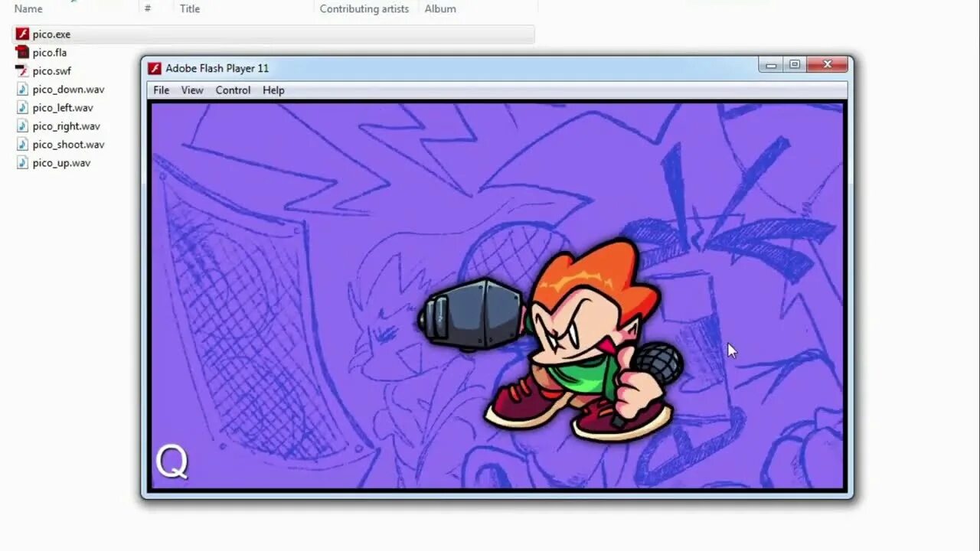Close the Adobe Flash Player window
Screen dimensions: 980x551
pyautogui.click(x=827, y=65)
